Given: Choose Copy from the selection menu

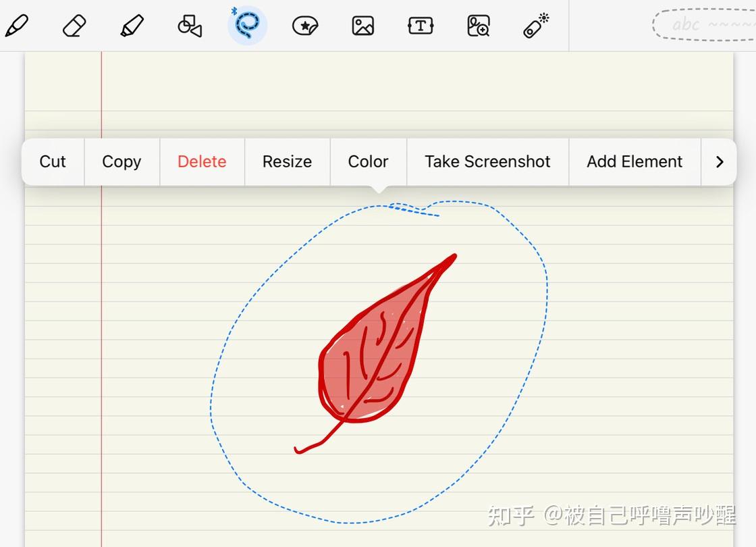Looking at the screenshot, I should point(122,162).
